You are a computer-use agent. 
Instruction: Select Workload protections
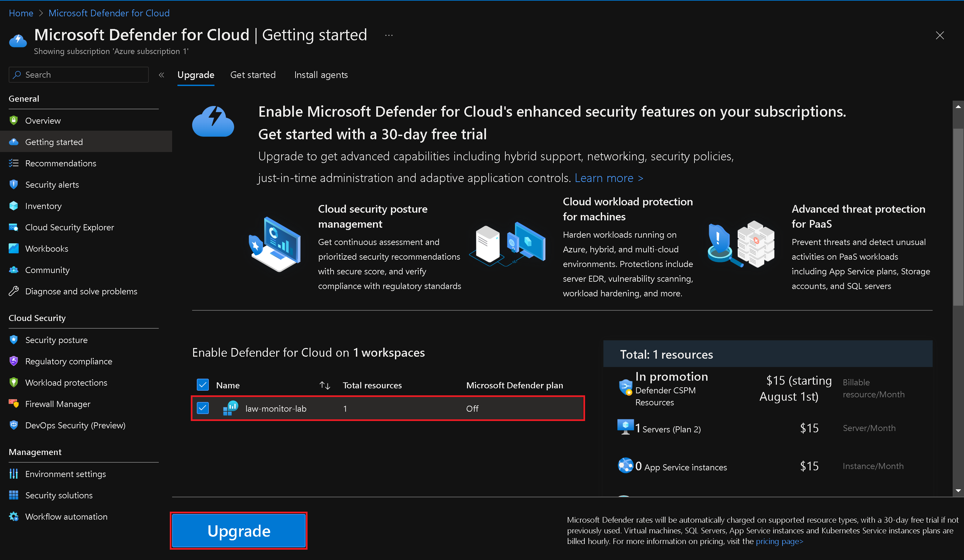click(66, 382)
